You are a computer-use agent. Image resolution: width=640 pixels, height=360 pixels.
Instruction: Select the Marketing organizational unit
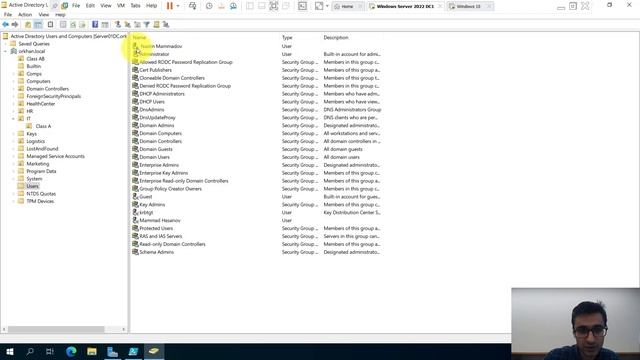click(x=38, y=164)
